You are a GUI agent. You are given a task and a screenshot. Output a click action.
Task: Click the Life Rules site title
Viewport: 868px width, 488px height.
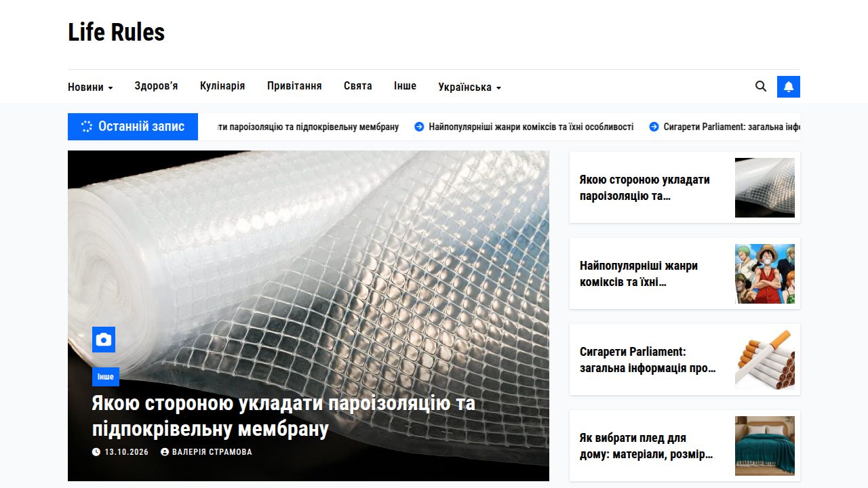(117, 32)
